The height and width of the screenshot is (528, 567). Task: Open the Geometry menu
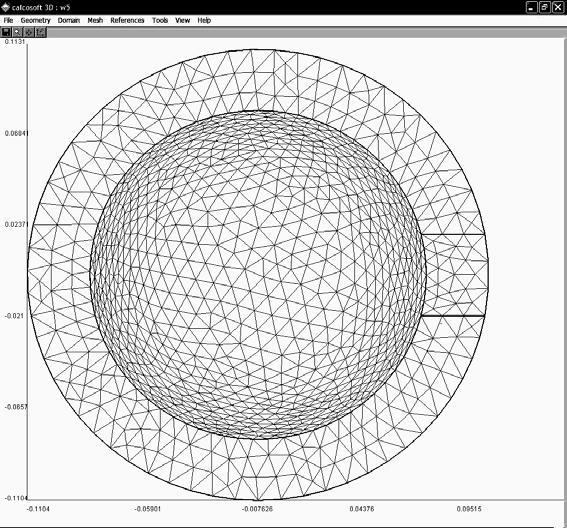(35, 20)
